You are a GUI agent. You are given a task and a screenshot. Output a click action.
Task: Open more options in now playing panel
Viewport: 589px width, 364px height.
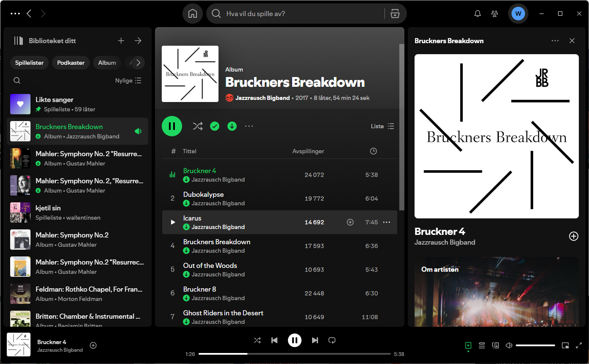pos(555,41)
